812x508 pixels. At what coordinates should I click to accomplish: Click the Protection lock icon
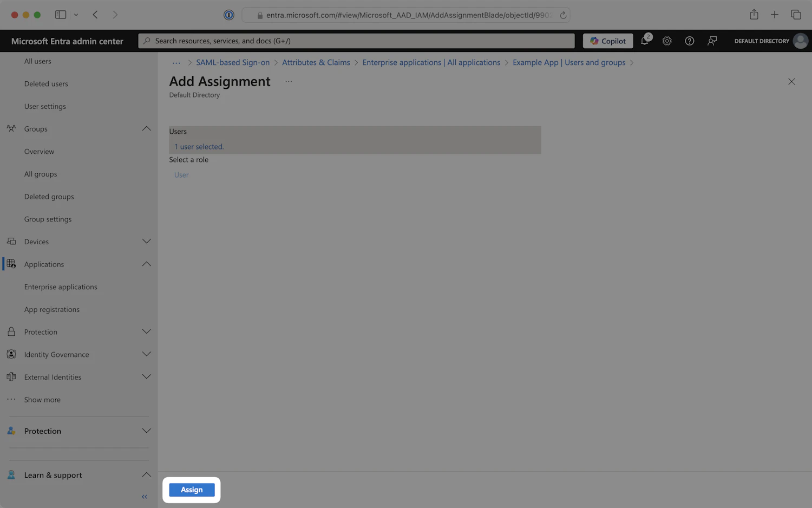coord(11,332)
